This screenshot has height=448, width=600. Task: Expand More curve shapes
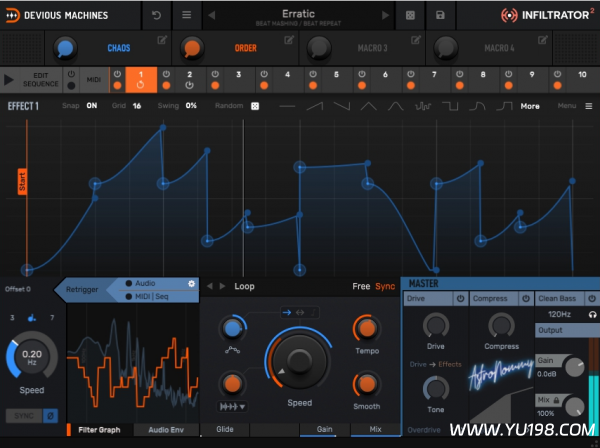click(x=529, y=105)
